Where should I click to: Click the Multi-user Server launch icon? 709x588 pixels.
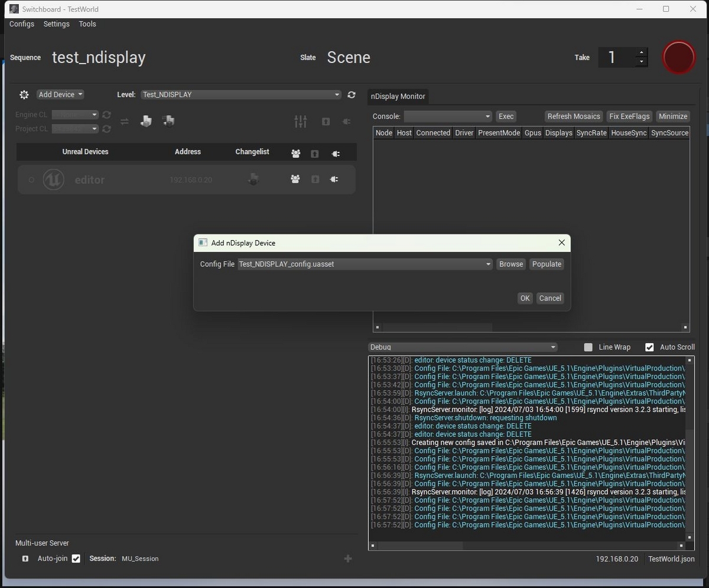(x=25, y=558)
